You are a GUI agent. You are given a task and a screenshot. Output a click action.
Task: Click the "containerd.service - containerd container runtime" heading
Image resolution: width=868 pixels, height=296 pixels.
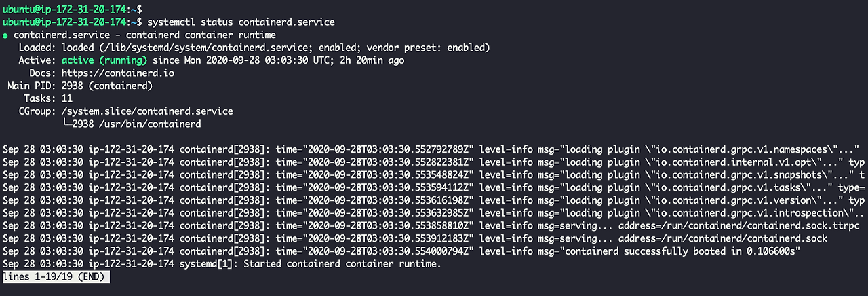[144, 35]
